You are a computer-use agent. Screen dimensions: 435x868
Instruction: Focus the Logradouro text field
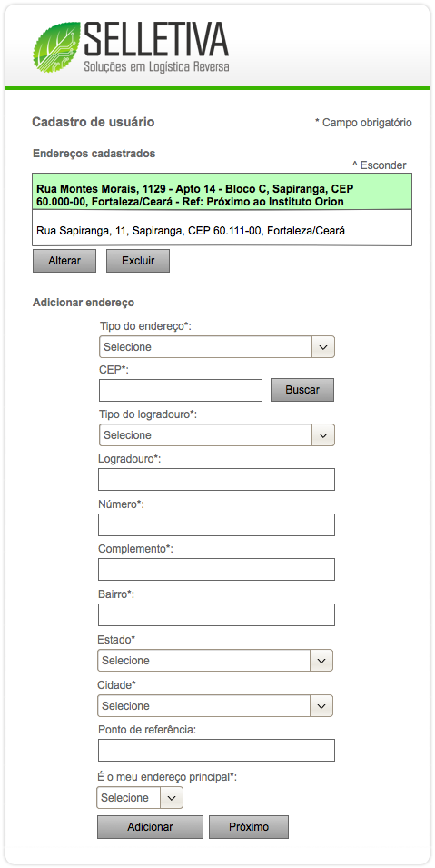tap(216, 479)
